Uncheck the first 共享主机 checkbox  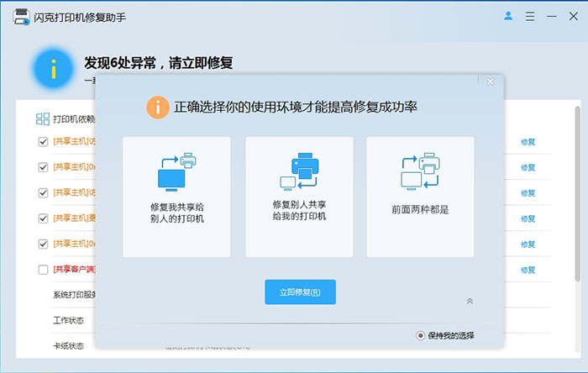43,142
